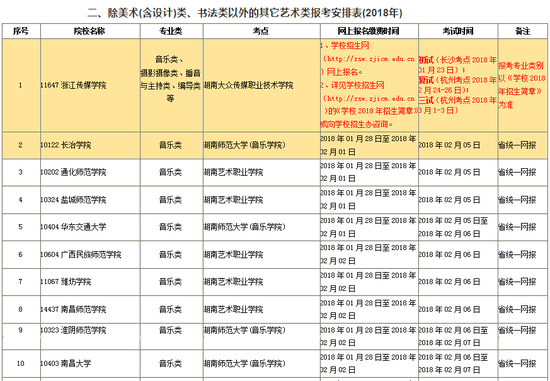This screenshot has height=381, width=550.
Task: Select the 序号 column header
Action: (x=21, y=31)
